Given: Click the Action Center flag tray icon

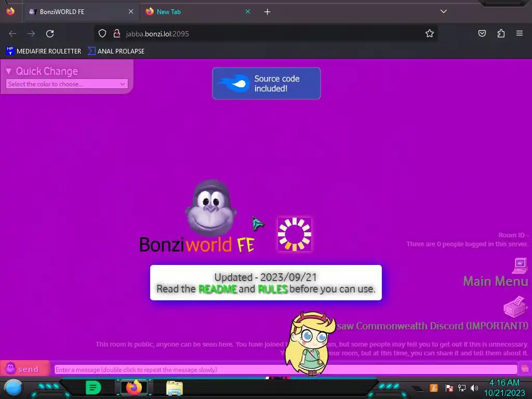Looking at the screenshot, I should (x=449, y=388).
